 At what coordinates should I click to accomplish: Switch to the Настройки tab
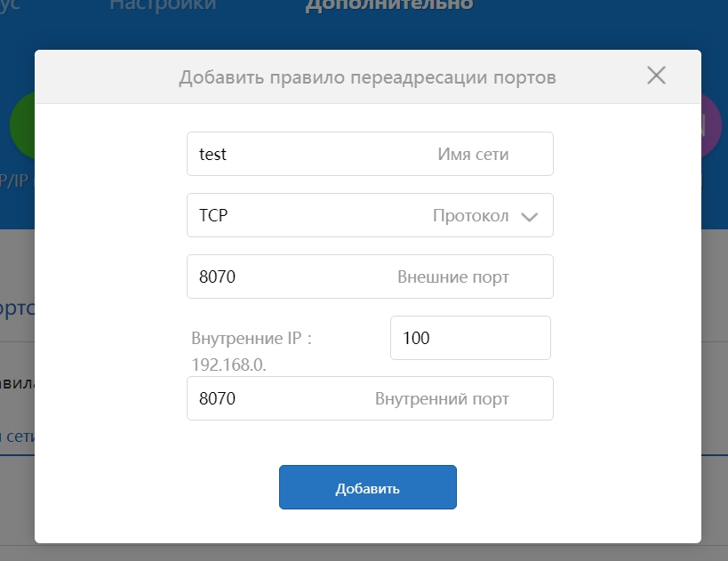pyautogui.click(x=162, y=5)
